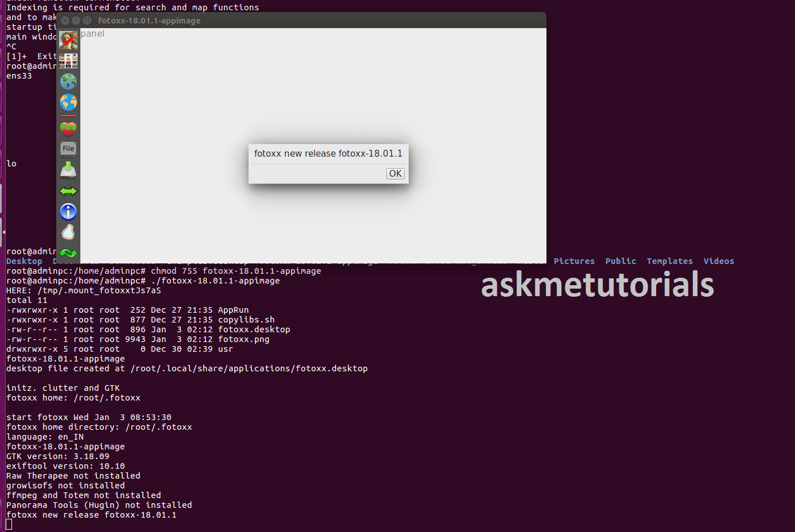Click 'fotoxx home: /root/.fotoxx' line in terminal

(73, 398)
